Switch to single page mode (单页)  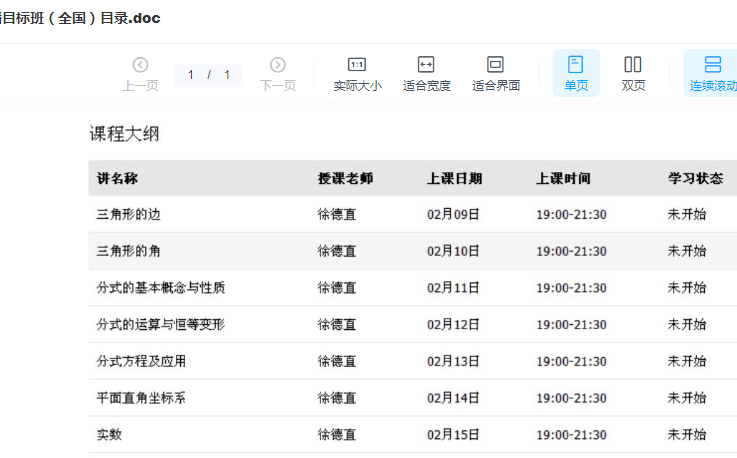[x=576, y=74]
